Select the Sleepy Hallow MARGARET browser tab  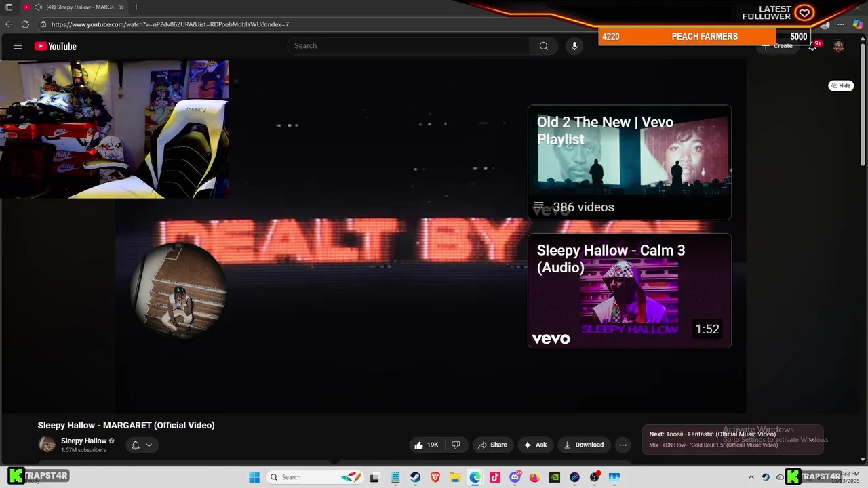[x=73, y=7]
